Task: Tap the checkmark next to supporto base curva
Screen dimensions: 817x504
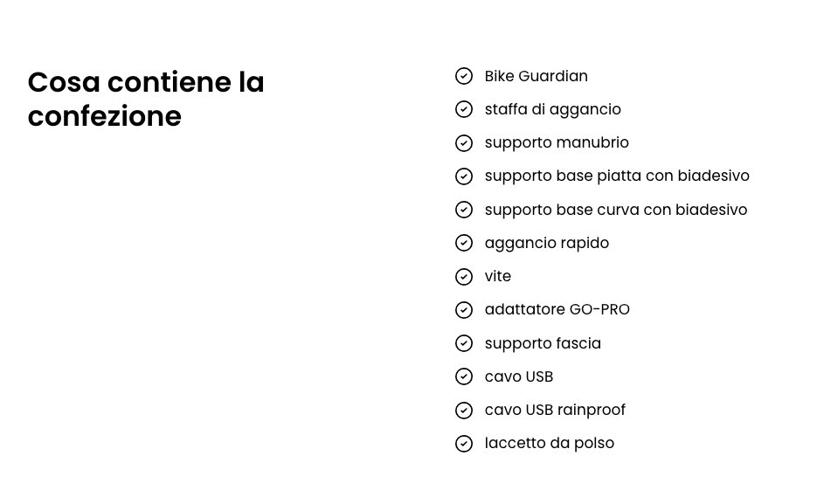Action: 464,210
